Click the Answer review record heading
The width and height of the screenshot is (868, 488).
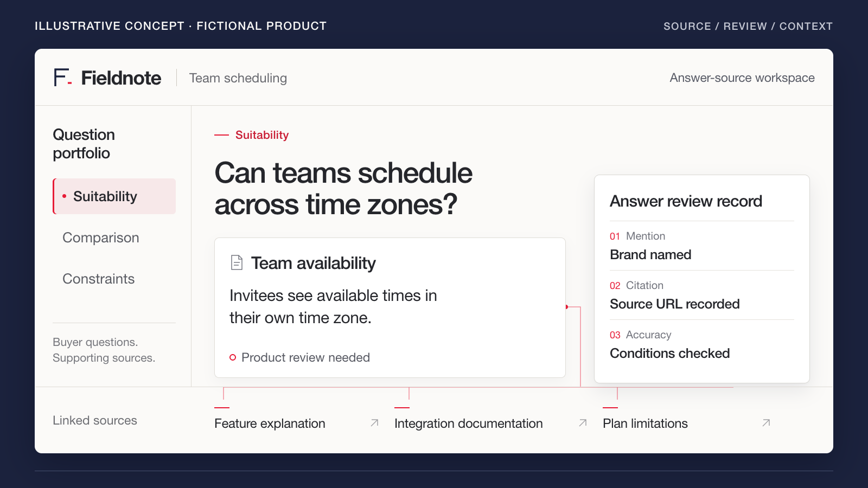tap(686, 201)
